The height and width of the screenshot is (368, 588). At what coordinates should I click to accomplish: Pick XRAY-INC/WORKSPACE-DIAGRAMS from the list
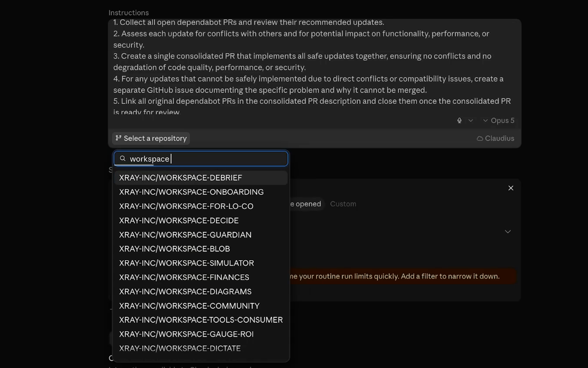click(201, 292)
